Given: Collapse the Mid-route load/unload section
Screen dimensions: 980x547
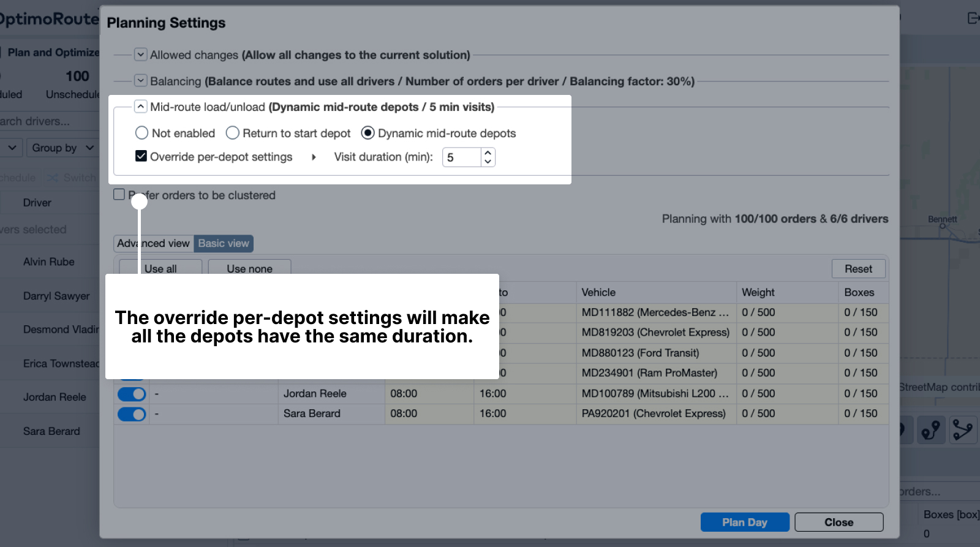Looking at the screenshot, I should pyautogui.click(x=141, y=107).
